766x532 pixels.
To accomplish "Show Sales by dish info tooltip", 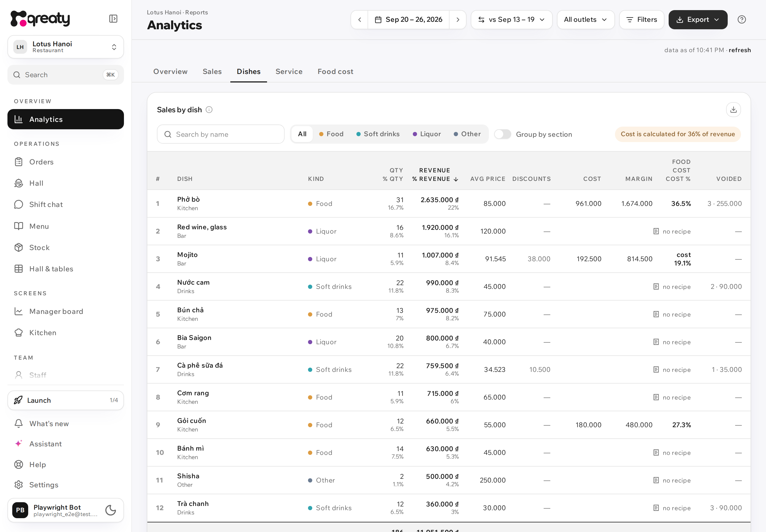I will click(x=209, y=110).
